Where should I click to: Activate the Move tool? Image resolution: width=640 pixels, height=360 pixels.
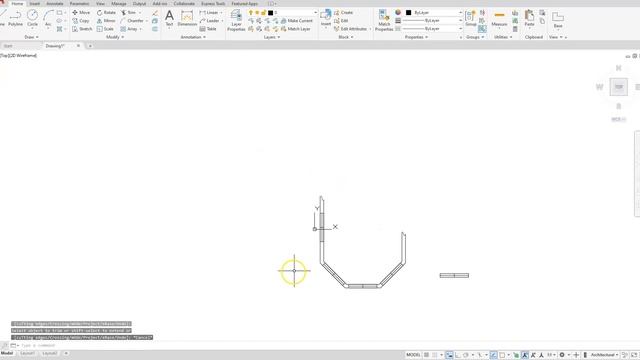pos(81,13)
